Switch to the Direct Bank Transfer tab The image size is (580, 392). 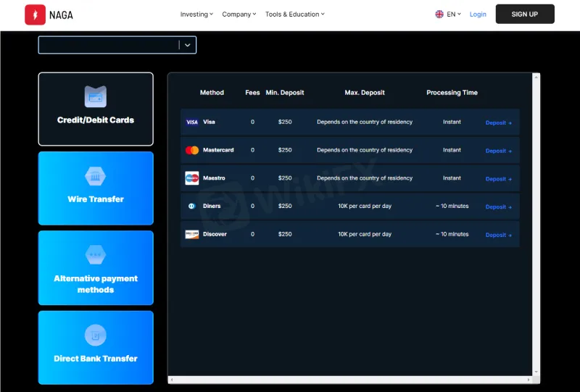pos(96,348)
